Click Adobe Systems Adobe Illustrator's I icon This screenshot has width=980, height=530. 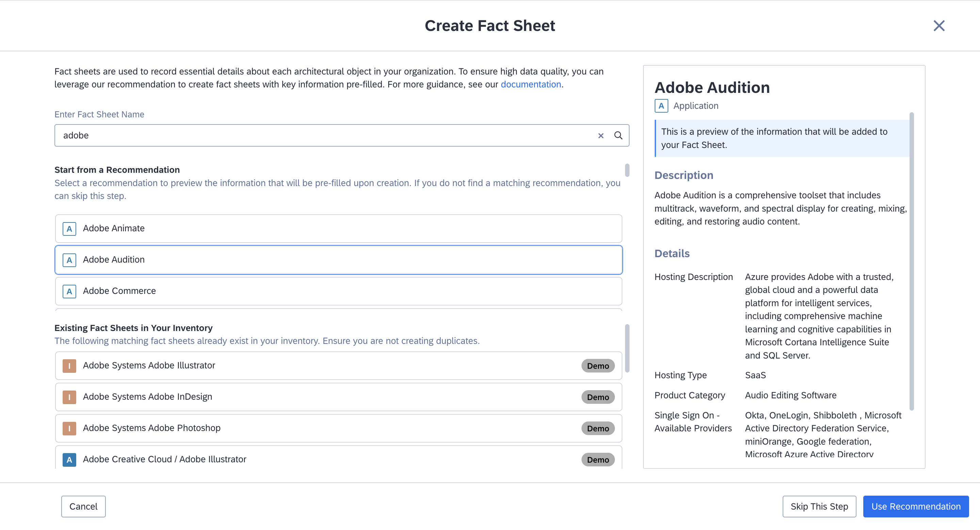coord(69,366)
